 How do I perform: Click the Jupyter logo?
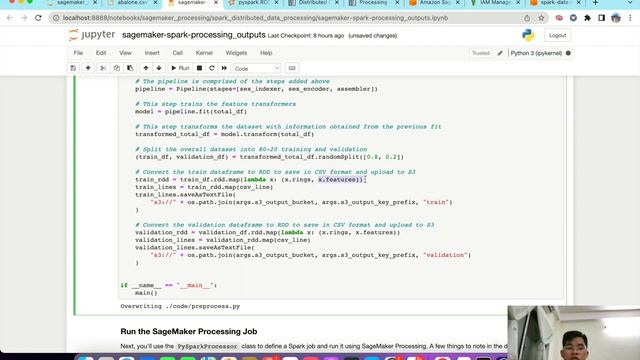click(92, 35)
